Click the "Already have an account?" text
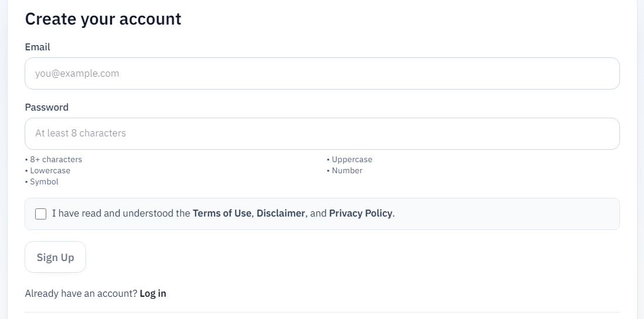 [x=81, y=294]
